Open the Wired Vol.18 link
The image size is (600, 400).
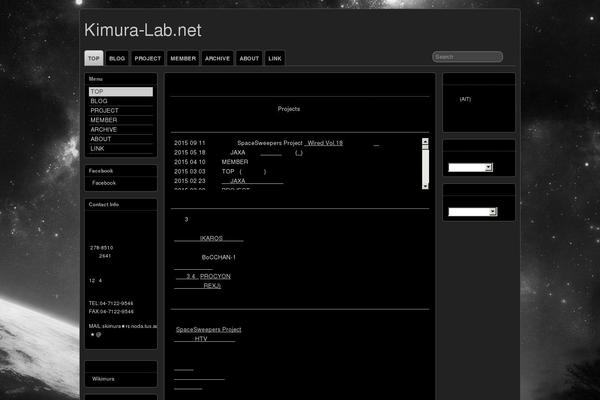tap(324, 143)
